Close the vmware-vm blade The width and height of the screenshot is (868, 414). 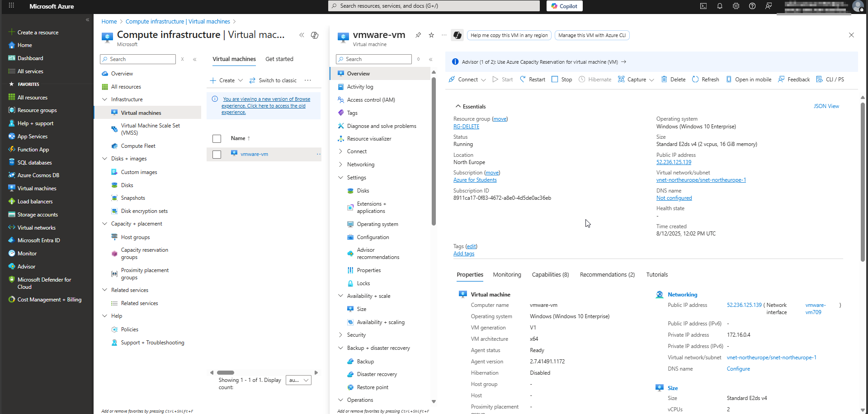click(x=851, y=35)
